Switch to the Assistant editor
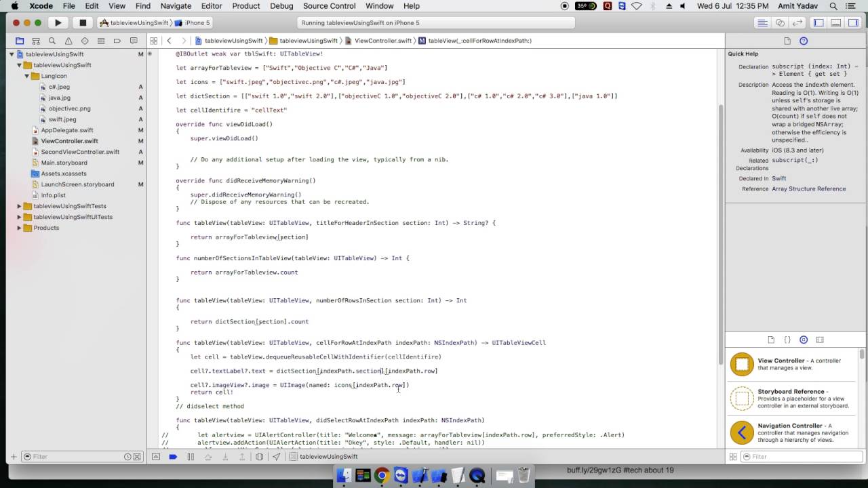 pyautogui.click(x=780, y=22)
